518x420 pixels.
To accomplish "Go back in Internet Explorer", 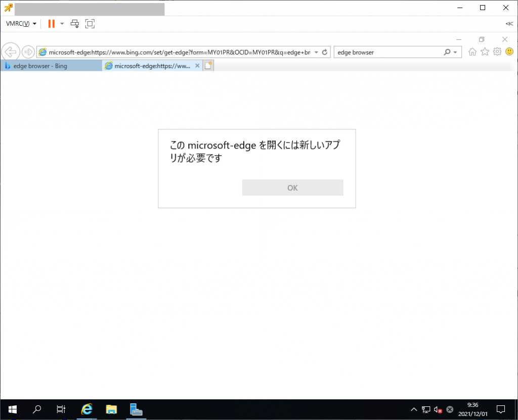I will [x=10, y=52].
